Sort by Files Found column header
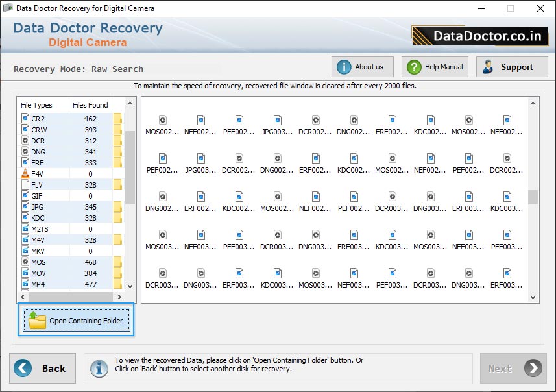Viewport: 556px width, 392px height. pyautogui.click(x=90, y=105)
